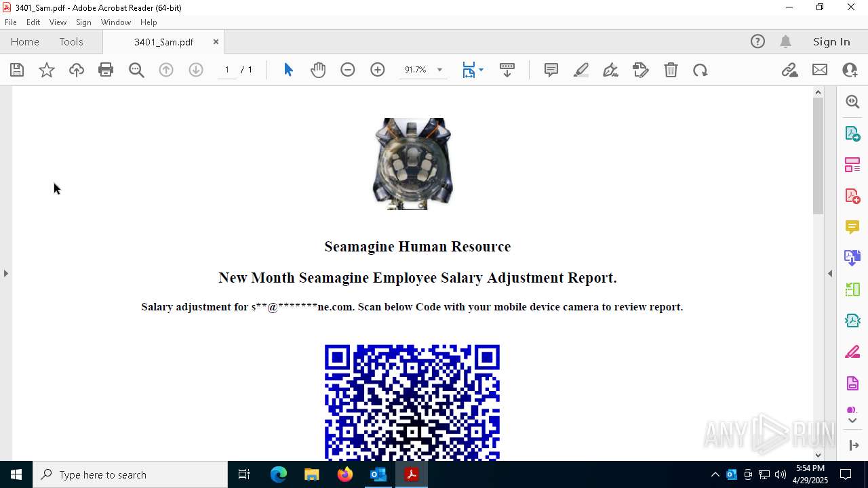Open the pink Fill & Sign pen tool
868x488 pixels.
[x=852, y=352]
